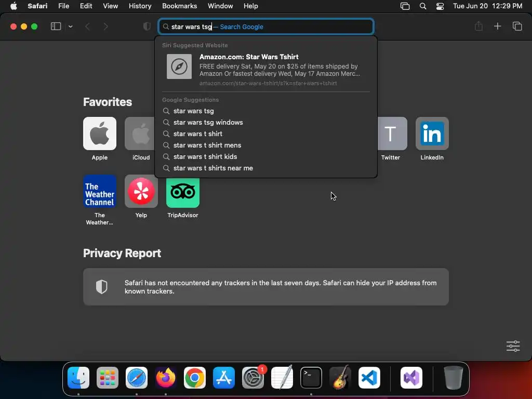Launch Visual Studio Code from the Dock
This screenshot has height=399, width=532.
(x=369, y=378)
